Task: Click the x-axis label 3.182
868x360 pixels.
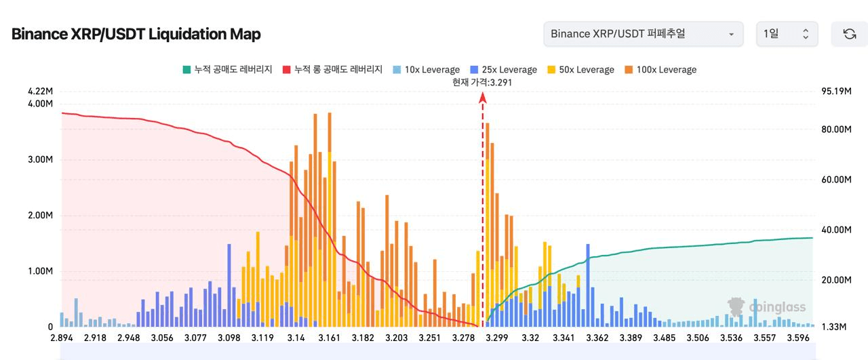Action: [363, 338]
